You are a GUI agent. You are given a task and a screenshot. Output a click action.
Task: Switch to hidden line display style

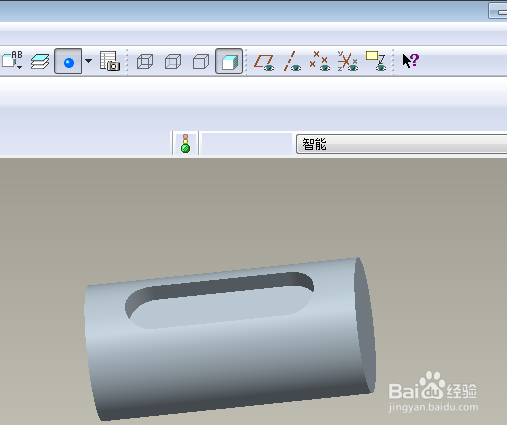(x=173, y=62)
